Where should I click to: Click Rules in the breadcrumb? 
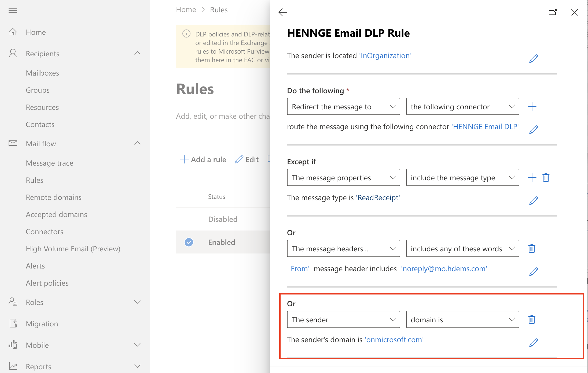pyautogui.click(x=219, y=10)
